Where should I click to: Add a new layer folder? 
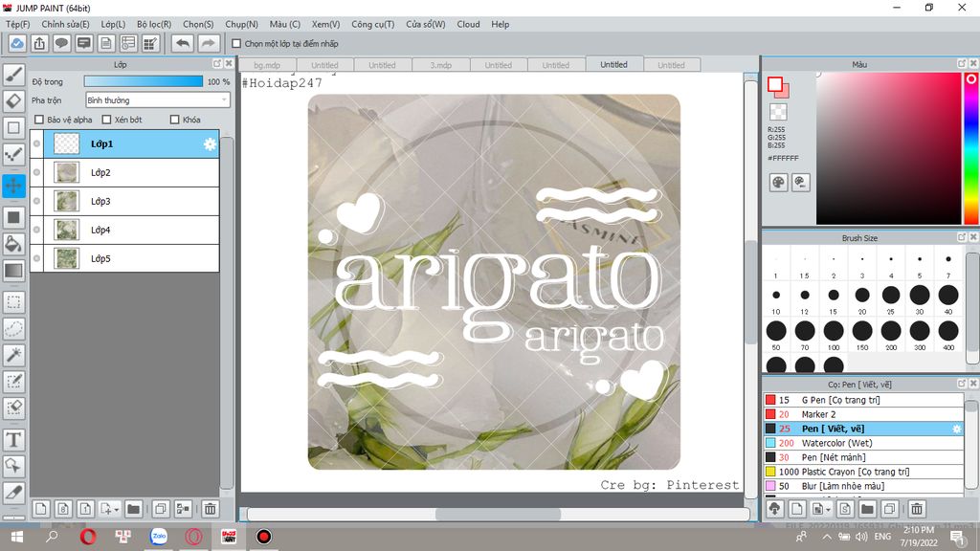(133, 509)
